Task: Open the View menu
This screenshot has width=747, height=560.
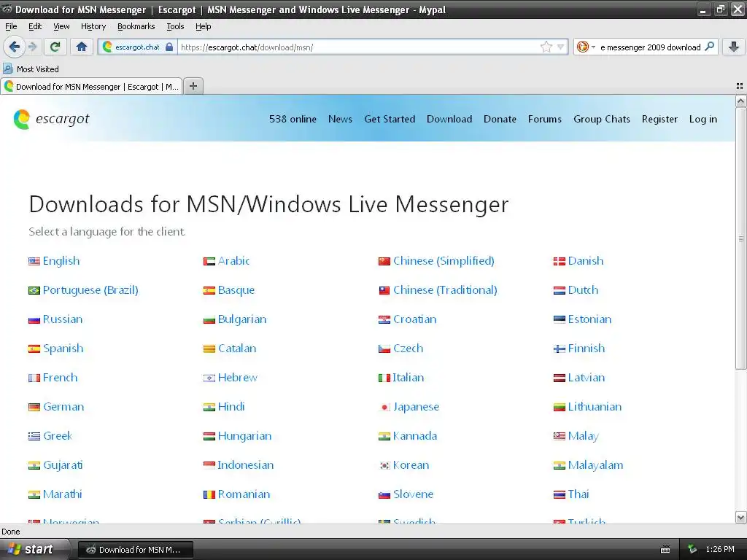Action: 61,26
